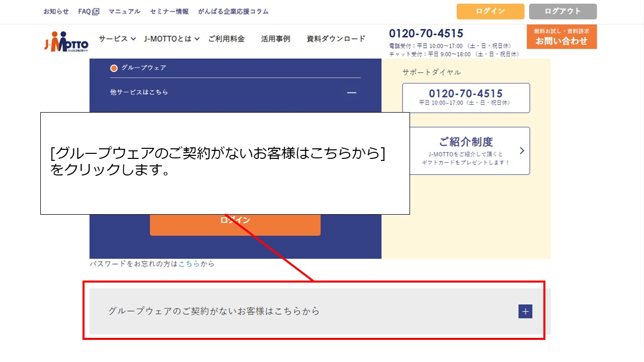Select the グループウェア radio button
This screenshot has width=644, height=362.
point(114,68)
